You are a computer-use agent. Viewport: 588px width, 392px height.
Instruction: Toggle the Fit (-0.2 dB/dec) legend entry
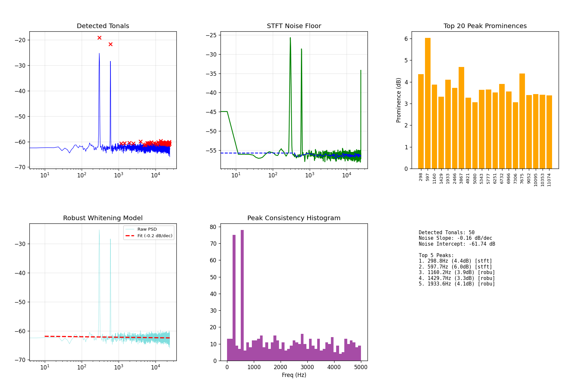(152, 235)
